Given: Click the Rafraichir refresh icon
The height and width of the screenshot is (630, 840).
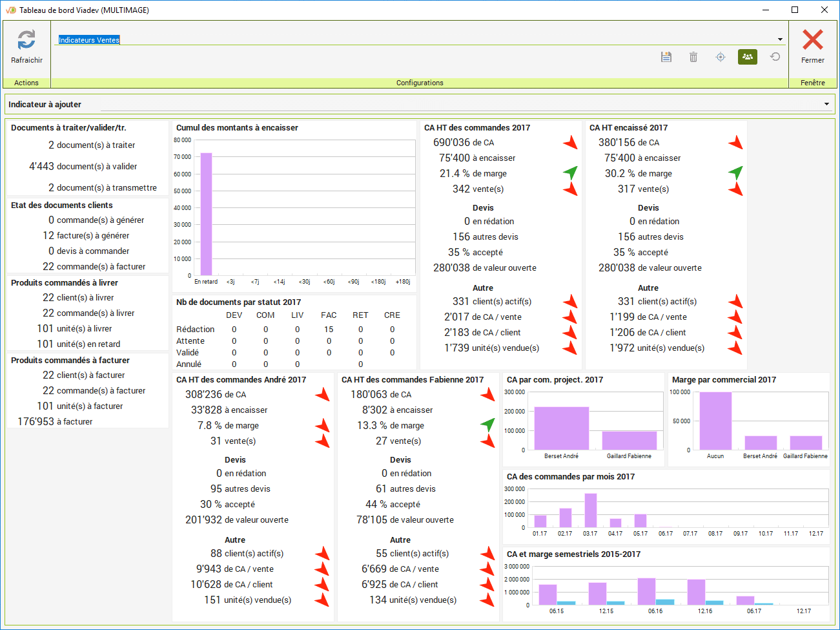Looking at the screenshot, I should (x=26, y=40).
